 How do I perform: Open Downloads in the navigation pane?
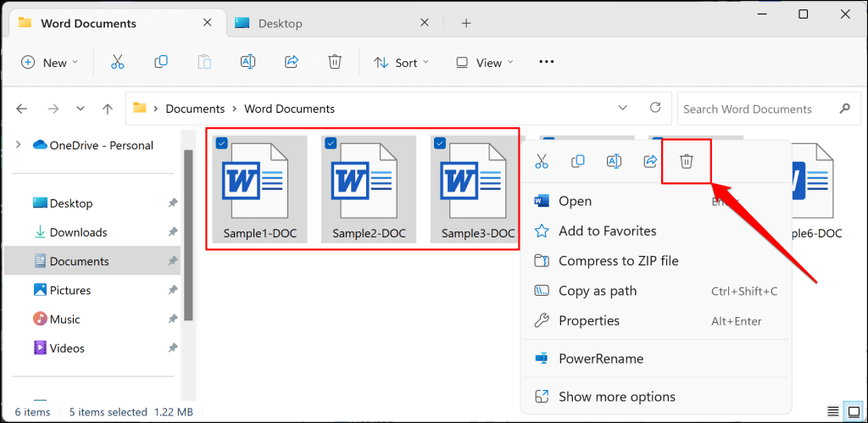click(x=78, y=232)
